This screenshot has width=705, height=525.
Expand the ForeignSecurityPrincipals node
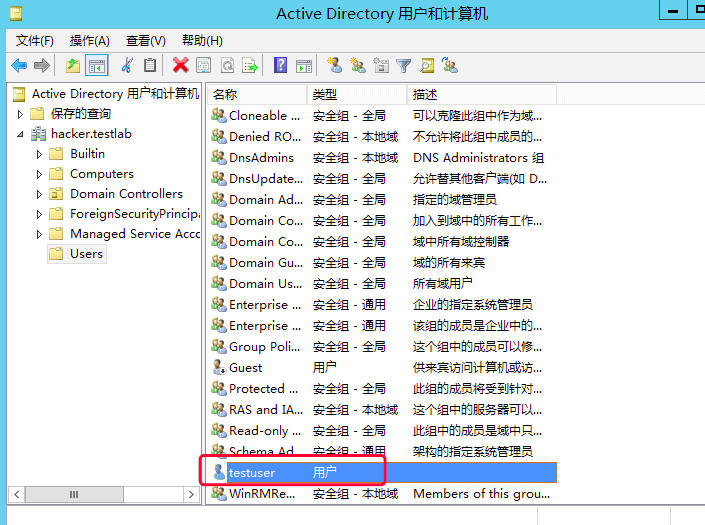click(x=39, y=214)
